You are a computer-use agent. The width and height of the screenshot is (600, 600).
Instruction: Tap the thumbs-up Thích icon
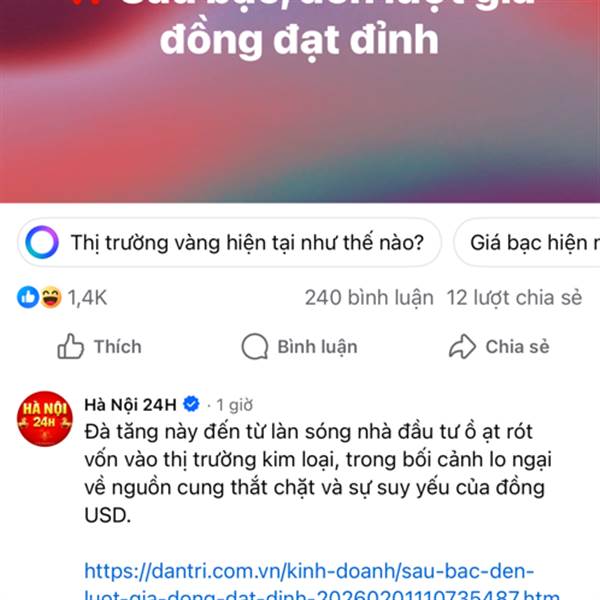coord(70,346)
